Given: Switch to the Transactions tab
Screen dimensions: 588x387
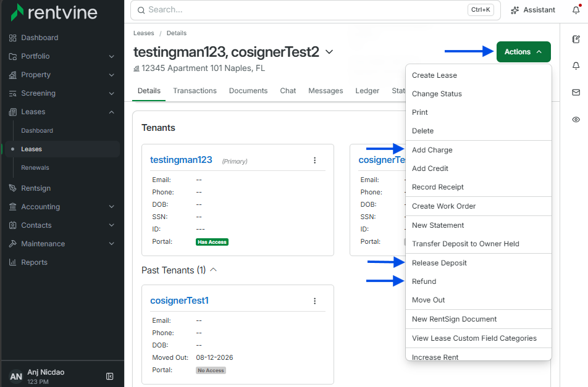Looking at the screenshot, I should (195, 91).
